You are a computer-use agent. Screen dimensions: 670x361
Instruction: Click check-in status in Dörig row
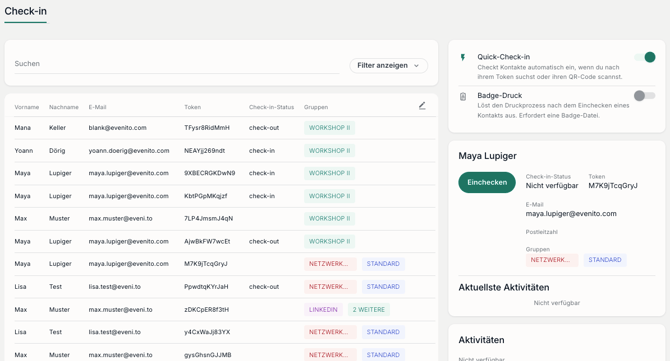pyautogui.click(x=262, y=151)
